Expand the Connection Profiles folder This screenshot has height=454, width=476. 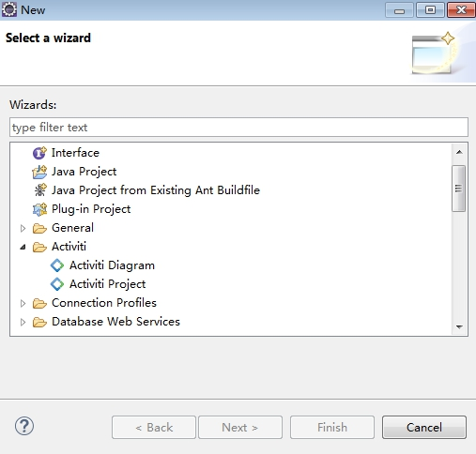pos(23,303)
